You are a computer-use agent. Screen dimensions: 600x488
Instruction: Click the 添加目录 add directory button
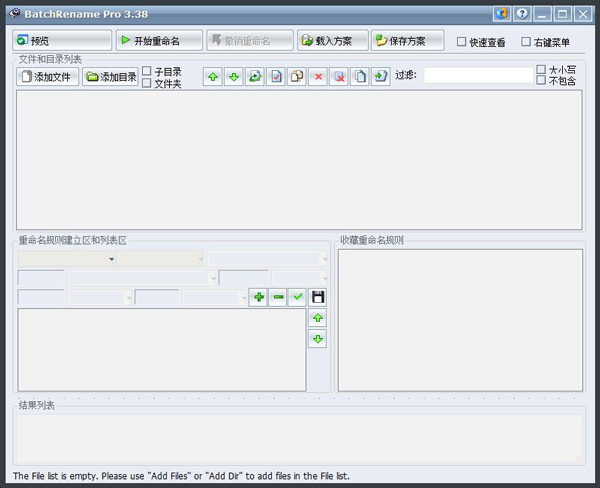pos(110,77)
